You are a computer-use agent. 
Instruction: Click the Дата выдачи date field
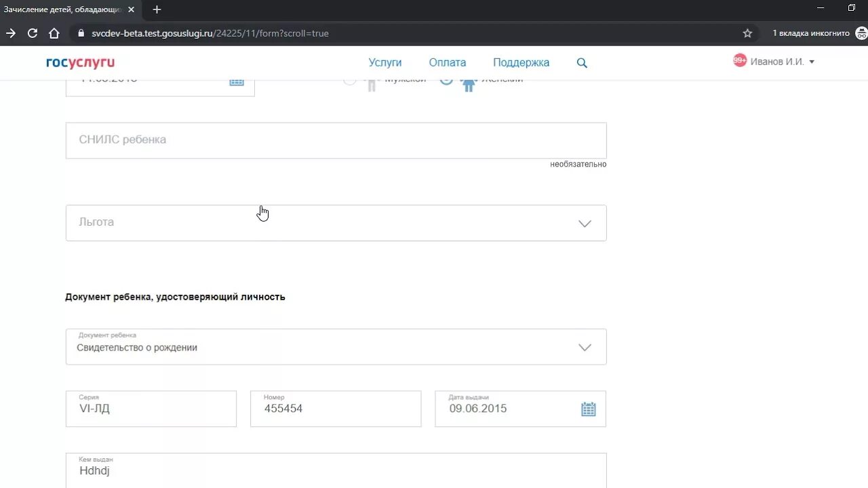tap(520, 409)
